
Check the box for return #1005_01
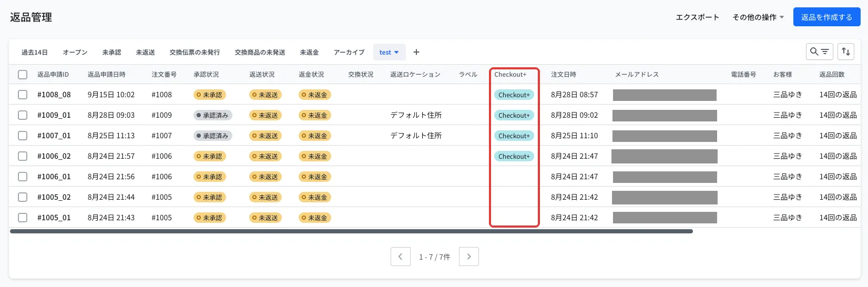coord(23,218)
